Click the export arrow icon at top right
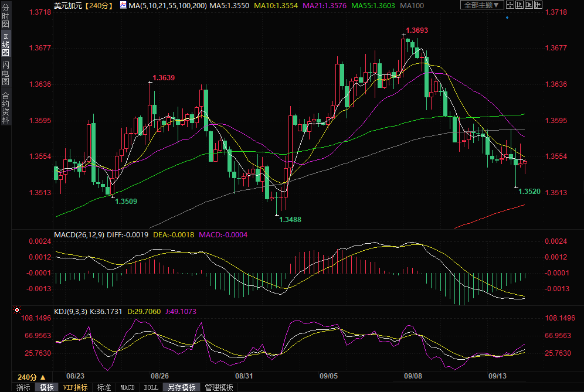This screenshot has height=392, width=584. click(537, 5)
